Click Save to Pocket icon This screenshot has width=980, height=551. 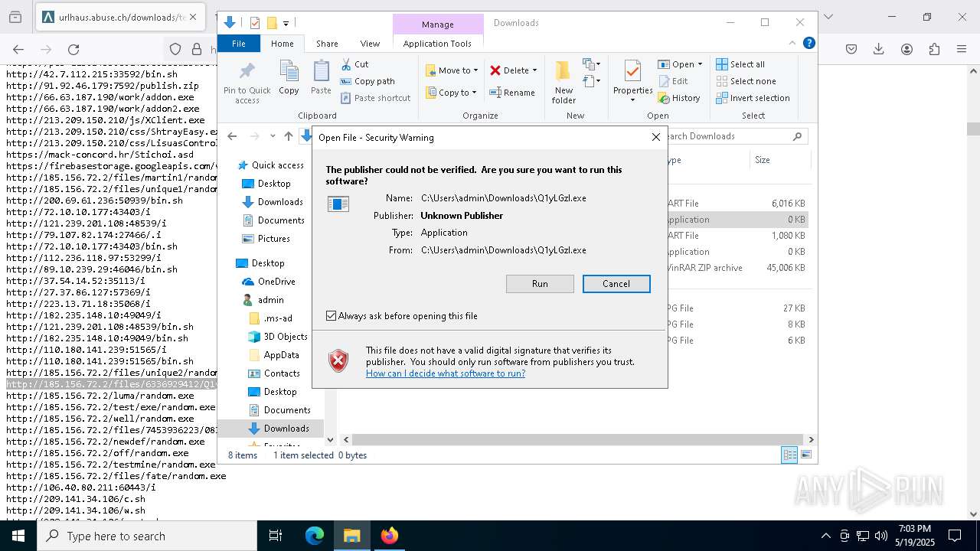pos(851,50)
